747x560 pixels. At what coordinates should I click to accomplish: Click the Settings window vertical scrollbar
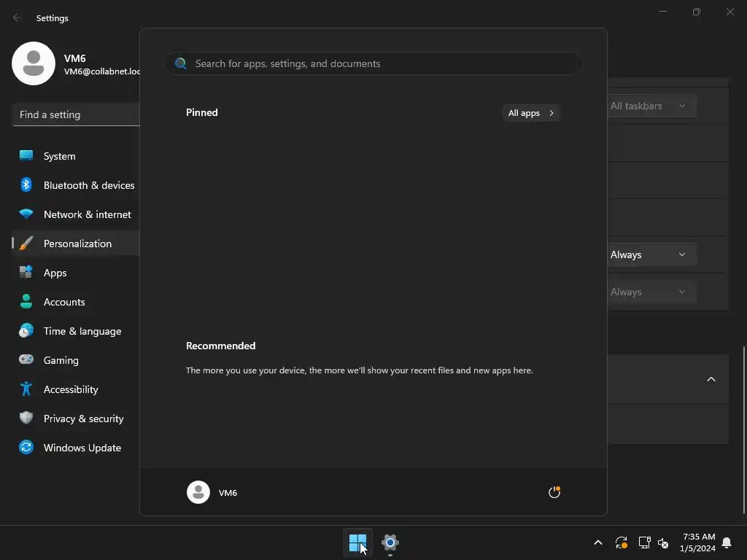743,430
